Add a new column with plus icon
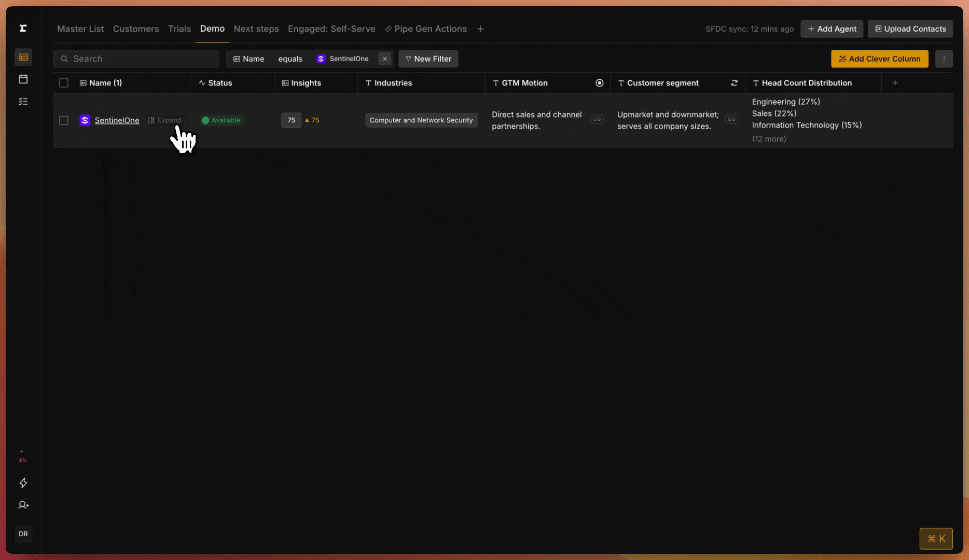Image resolution: width=969 pixels, height=560 pixels. click(x=895, y=83)
